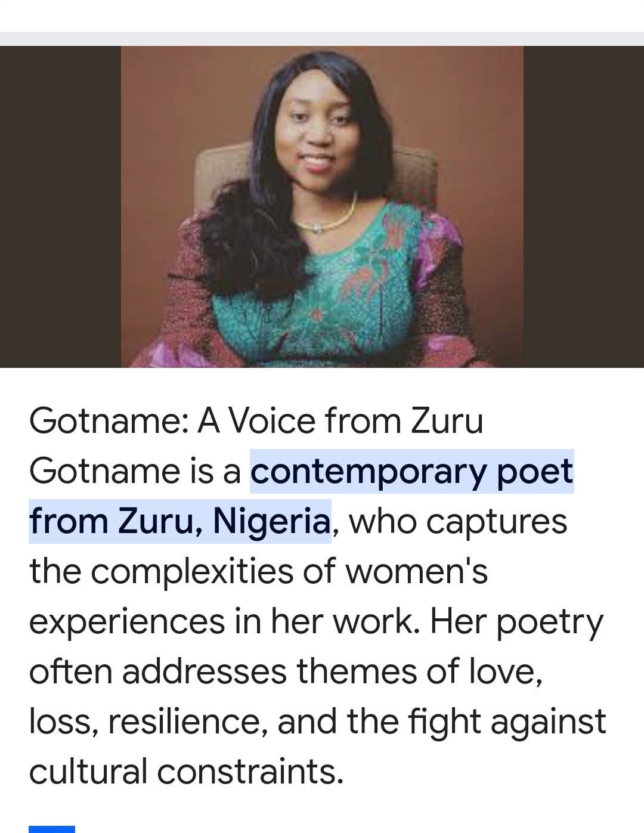Click the blue element below the paragraph
Viewport: 644px width, 833px height.
[52, 828]
